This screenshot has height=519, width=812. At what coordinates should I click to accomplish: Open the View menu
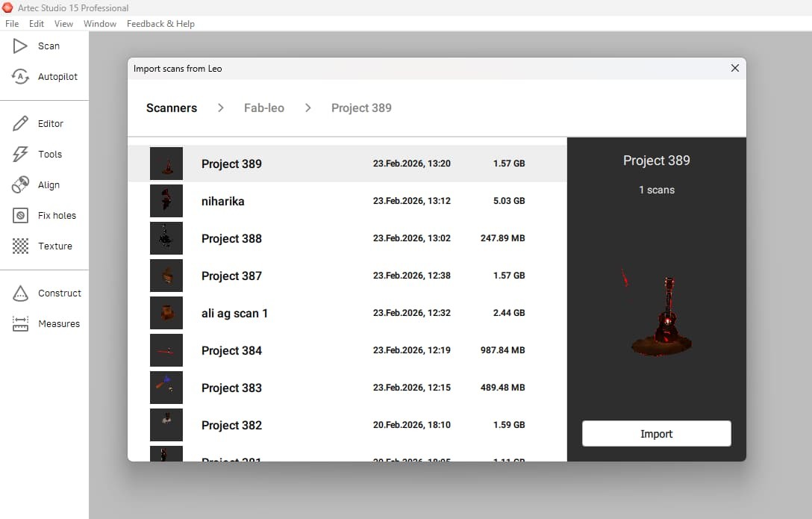coord(63,24)
